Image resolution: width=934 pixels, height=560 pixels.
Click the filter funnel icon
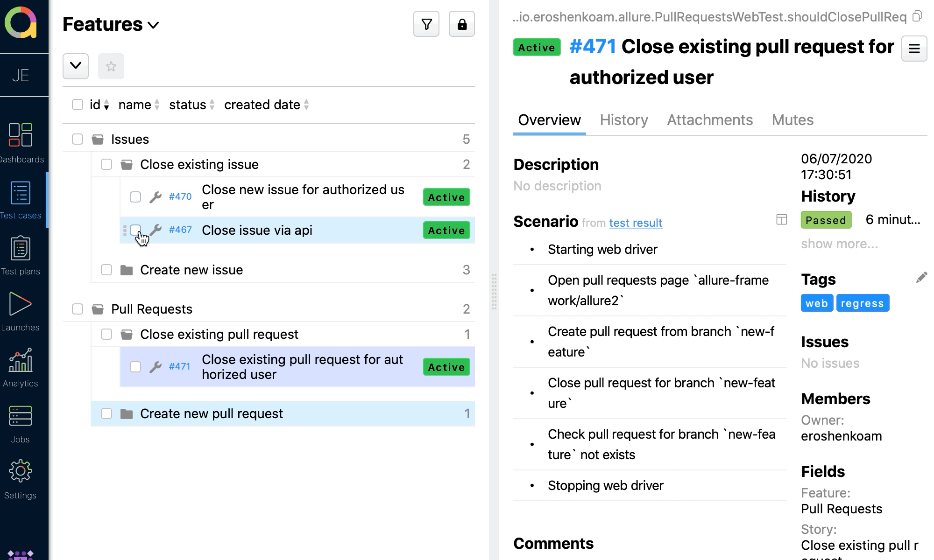(426, 24)
